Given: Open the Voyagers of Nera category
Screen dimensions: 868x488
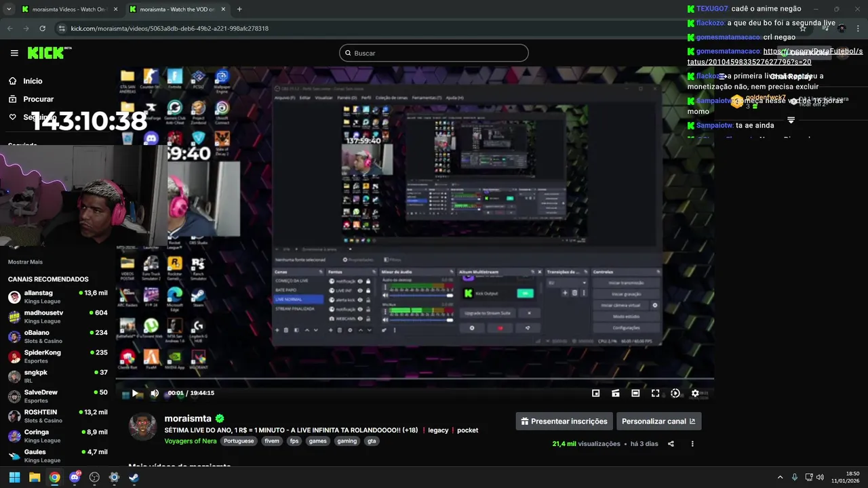Looking at the screenshot, I should tap(191, 441).
